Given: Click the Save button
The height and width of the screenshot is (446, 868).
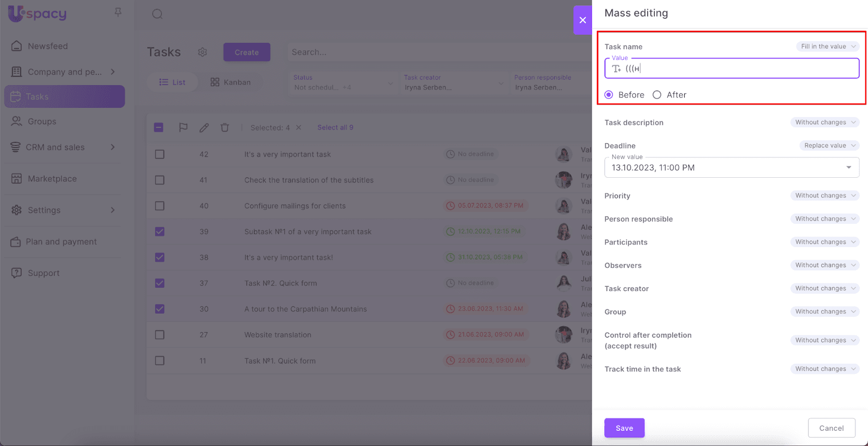Looking at the screenshot, I should click(x=624, y=428).
